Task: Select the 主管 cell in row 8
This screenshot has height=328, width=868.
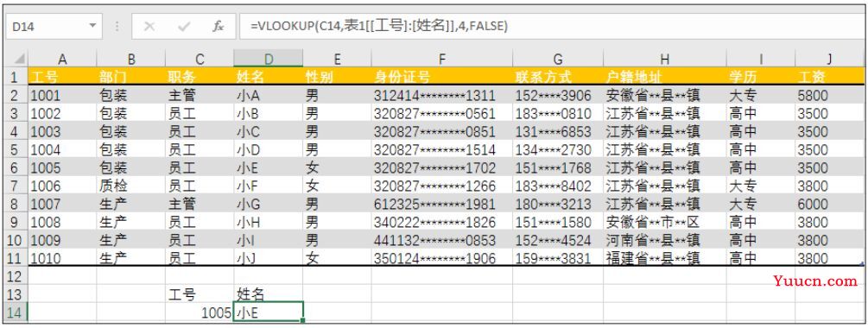Action: point(200,204)
